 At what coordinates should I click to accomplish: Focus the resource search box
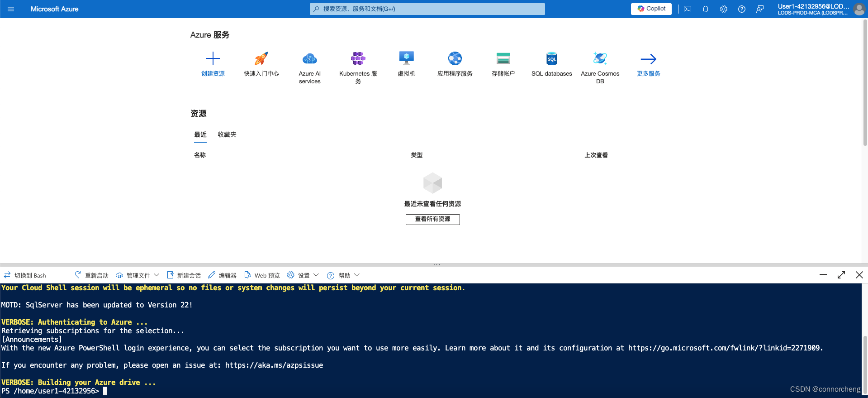(x=427, y=9)
